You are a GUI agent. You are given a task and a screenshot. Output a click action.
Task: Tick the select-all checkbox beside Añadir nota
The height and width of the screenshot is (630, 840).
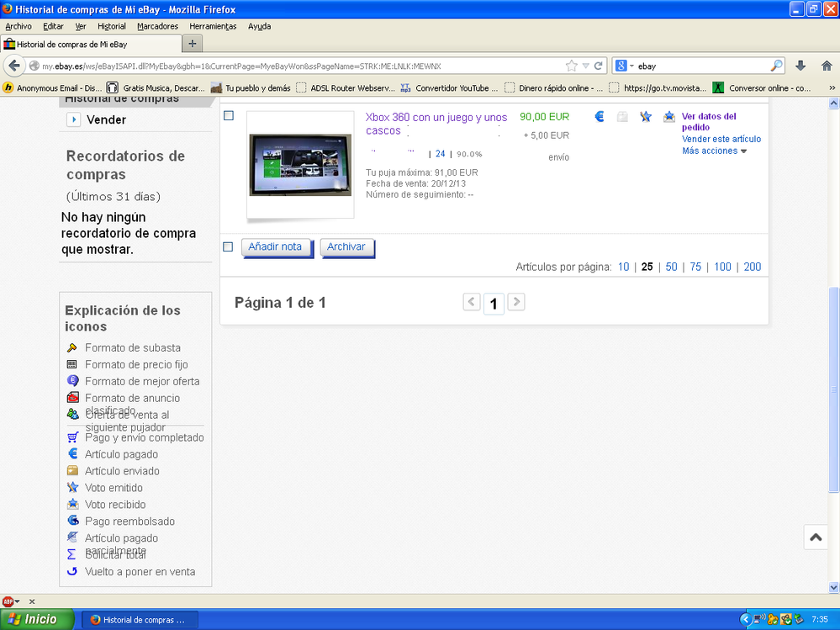tap(228, 247)
